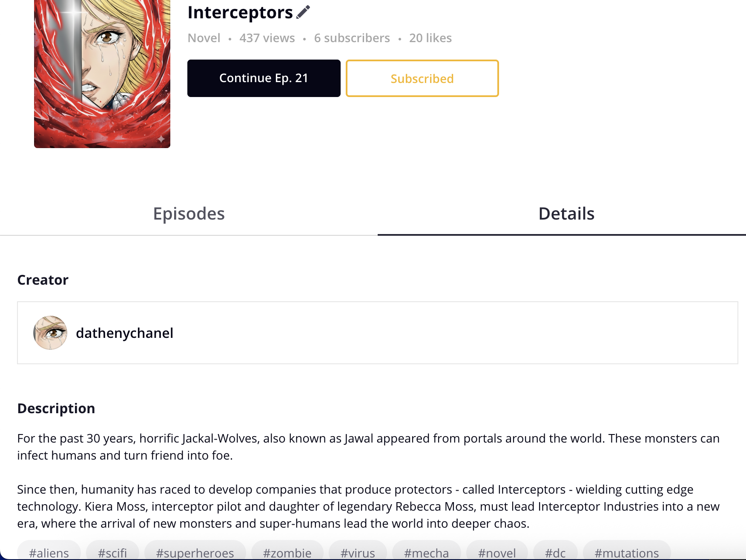Open the #dc tag
This screenshot has width=746, height=560.
(x=555, y=552)
